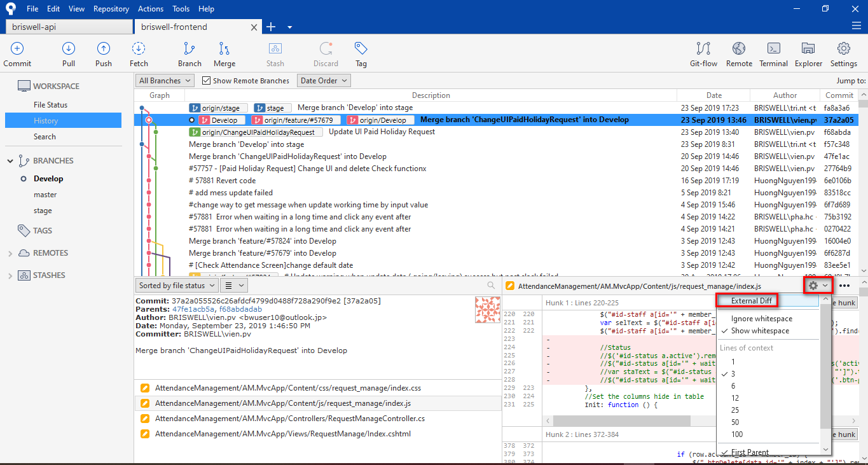This screenshot has height=465, width=868.
Task: Open the Date Order sorting dropdown
Action: pos(324,80)
